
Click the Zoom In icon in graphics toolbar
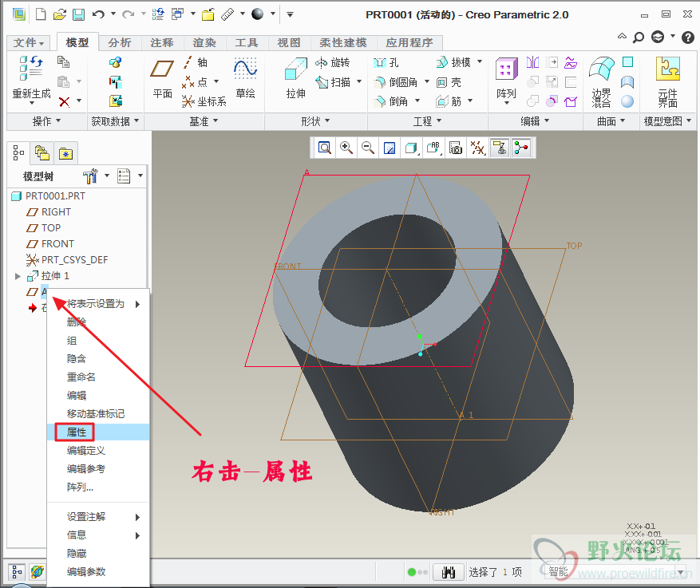tap(346, 148)
